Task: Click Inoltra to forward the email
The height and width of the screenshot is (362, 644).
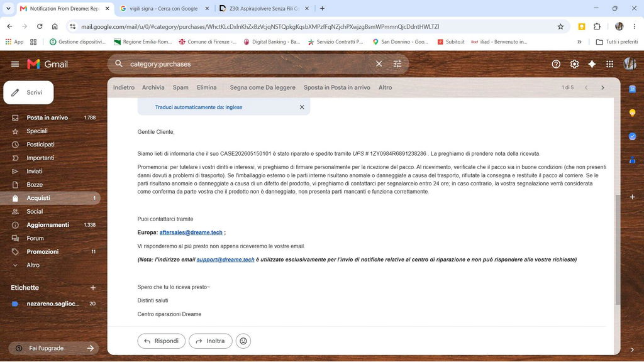Action: (x=210, y=341)
